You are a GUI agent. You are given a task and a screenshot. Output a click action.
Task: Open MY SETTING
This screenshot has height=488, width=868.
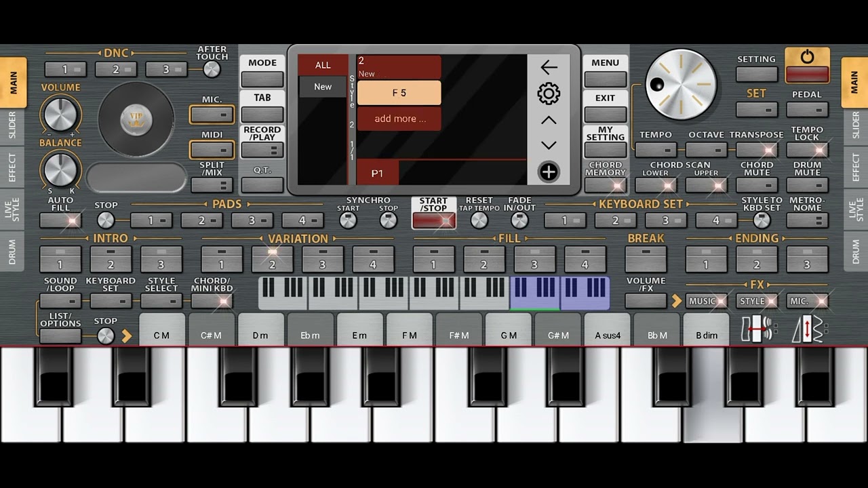606,150
